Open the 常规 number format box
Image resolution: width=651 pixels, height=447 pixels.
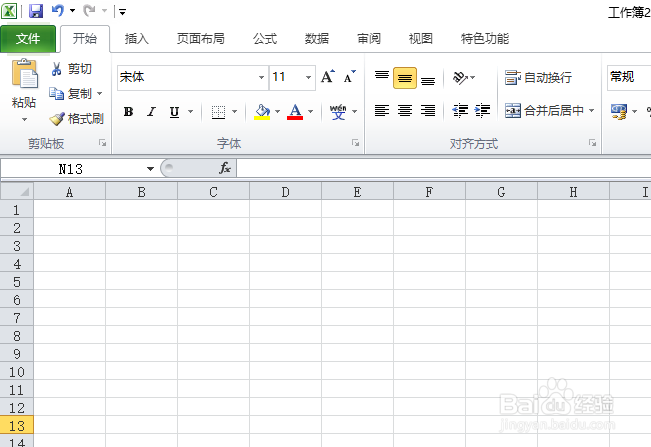(629, 78)
